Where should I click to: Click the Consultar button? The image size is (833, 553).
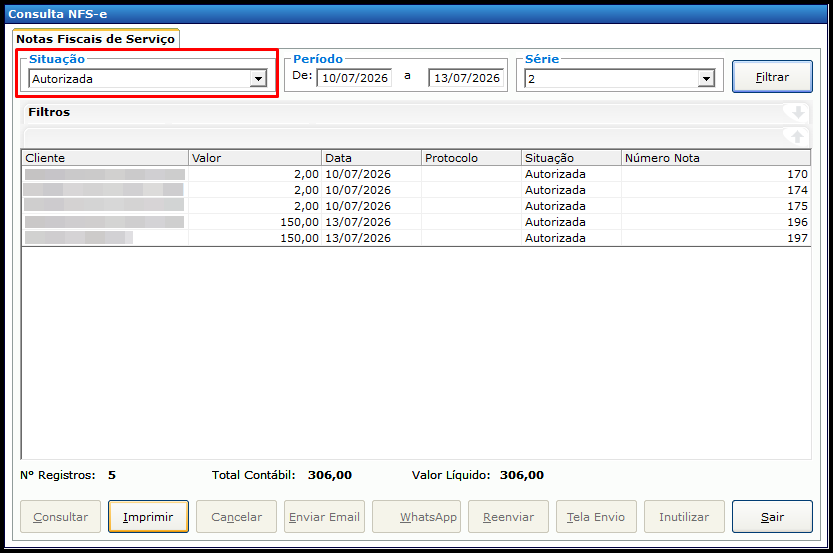[61, 516]
